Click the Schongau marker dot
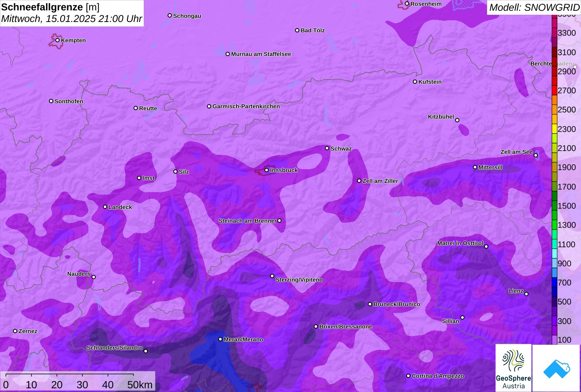This screenshot has width=581, height=392. (x=170, y=16)
